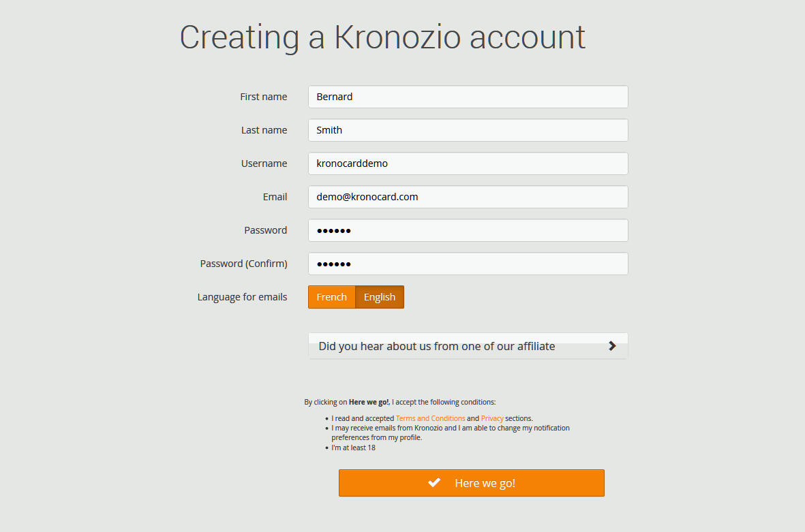Click the checkmark icon on submit button

pyautogui.click(x=434, y=483)
